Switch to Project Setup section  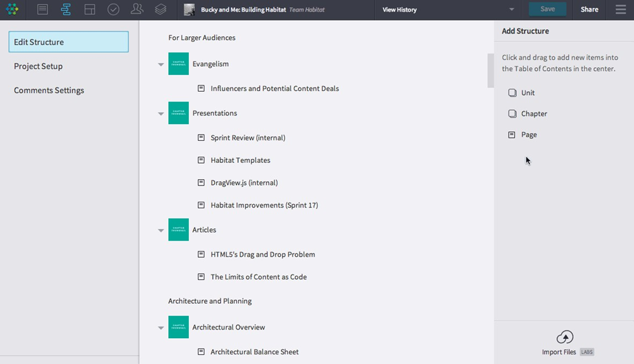point(38,66)
